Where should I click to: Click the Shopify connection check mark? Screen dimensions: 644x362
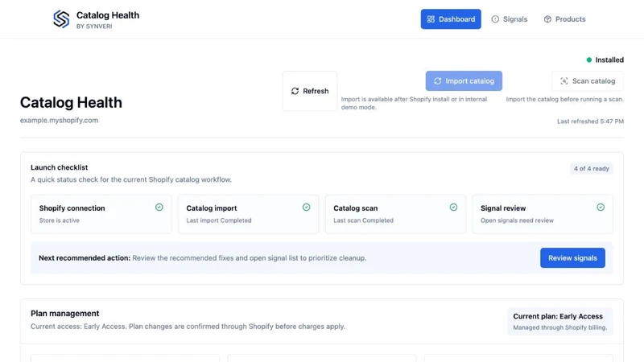159,208
